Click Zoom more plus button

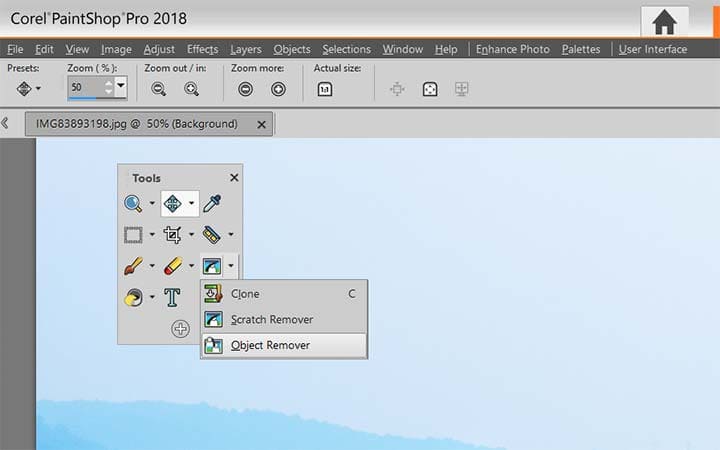278,89
